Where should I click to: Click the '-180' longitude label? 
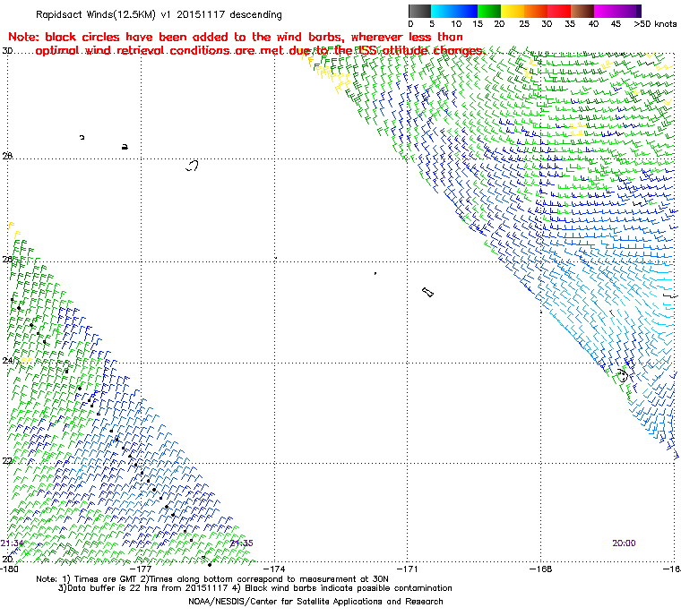[10, 569]
